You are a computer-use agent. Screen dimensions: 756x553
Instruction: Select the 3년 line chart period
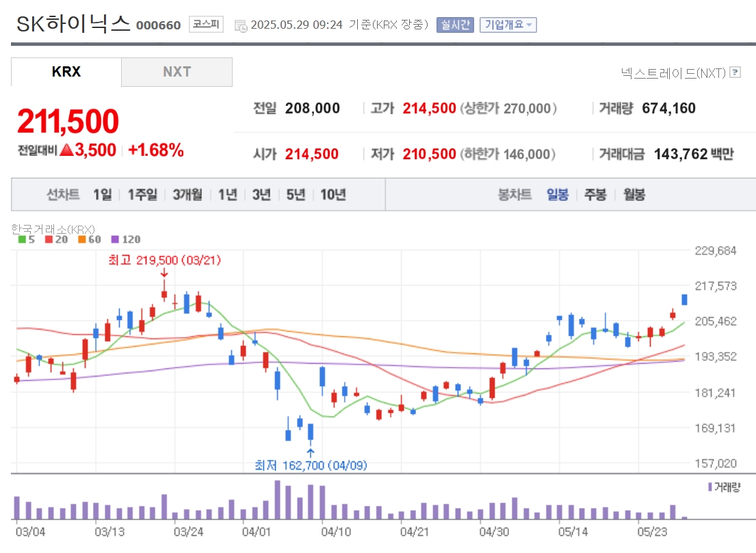pos(261,195)
